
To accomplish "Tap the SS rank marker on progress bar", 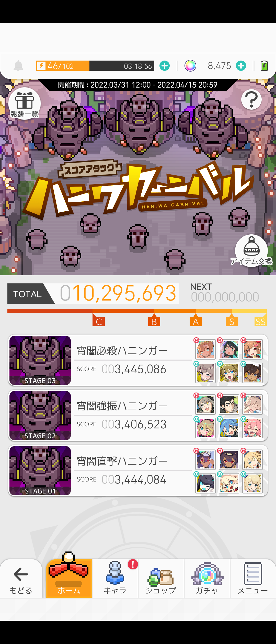I will (260, 321).
